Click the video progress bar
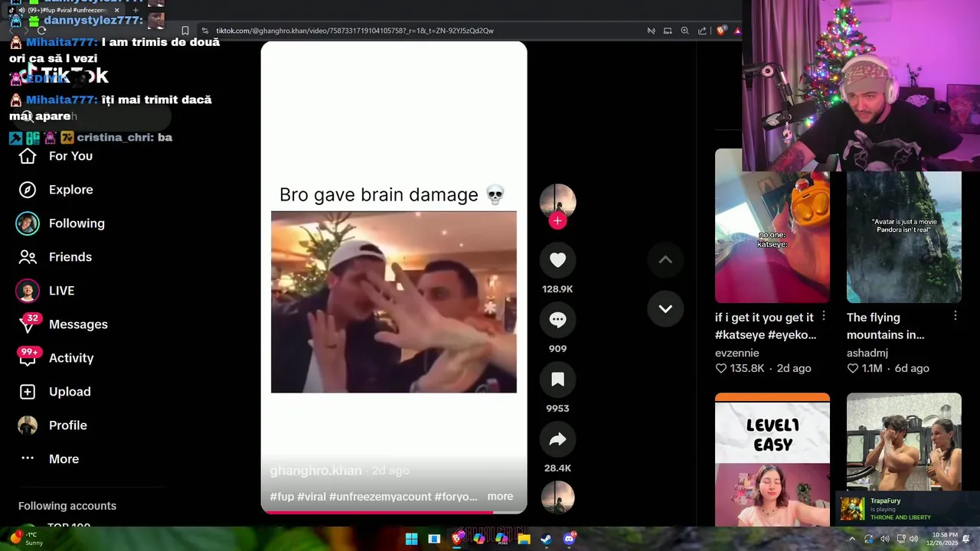Screen dimensions: 980x551 point(394,512)
